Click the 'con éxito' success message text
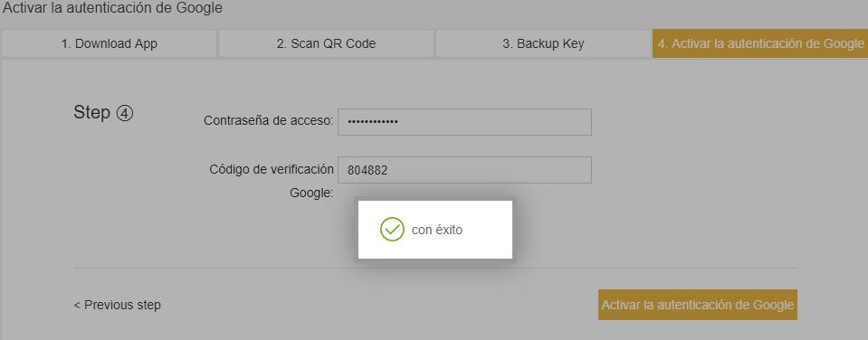The height and width of the screenshot is (340, 868). pos(437,230)
